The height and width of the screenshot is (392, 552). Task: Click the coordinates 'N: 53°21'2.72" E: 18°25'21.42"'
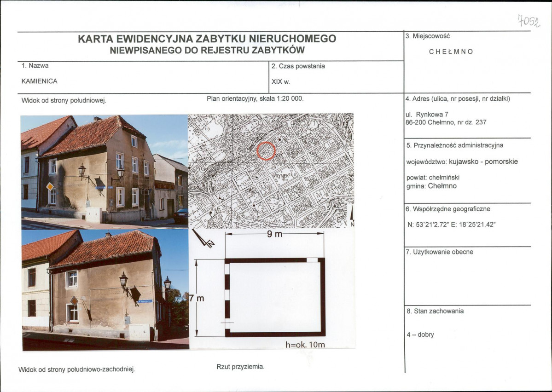[451, 225]
